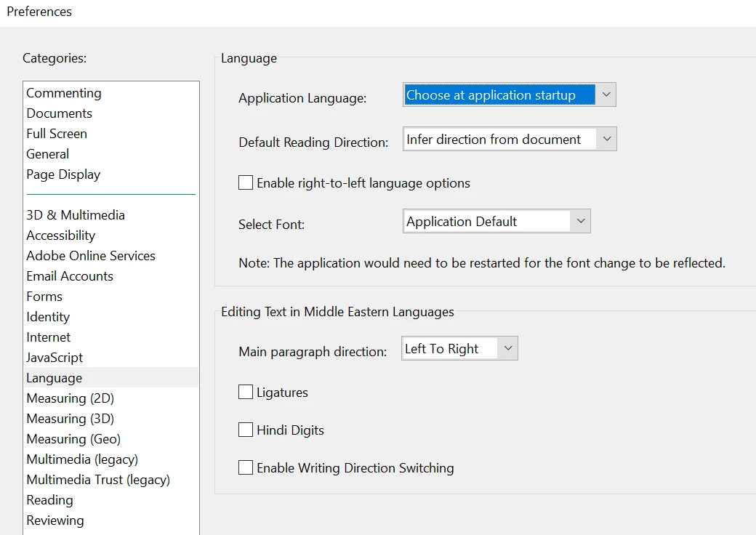Choose the Full Screen category

(x=57, y=134)
